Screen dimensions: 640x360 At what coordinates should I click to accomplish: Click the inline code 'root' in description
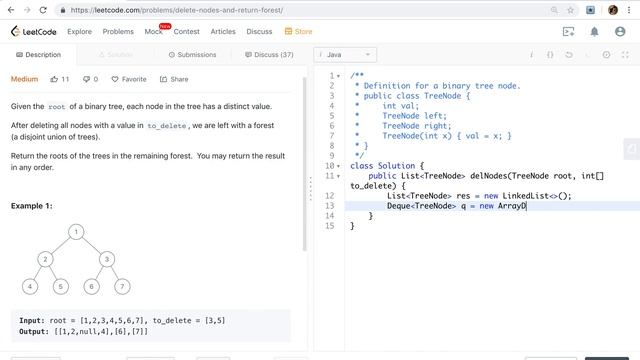57,107
